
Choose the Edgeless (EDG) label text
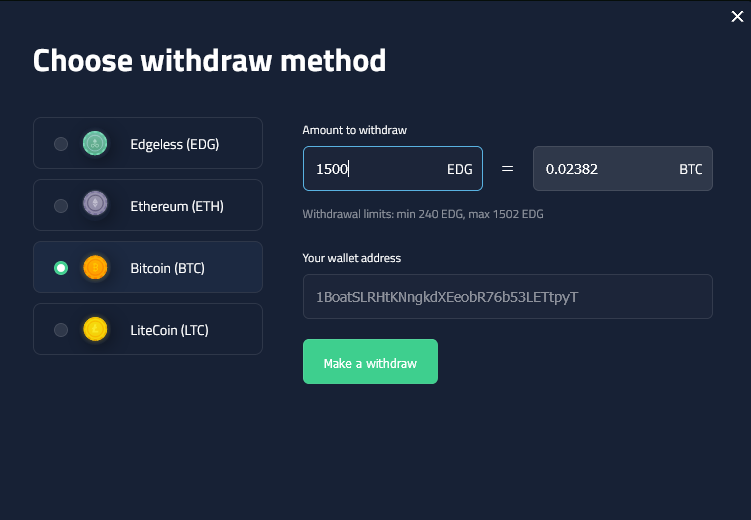[174, 144]
